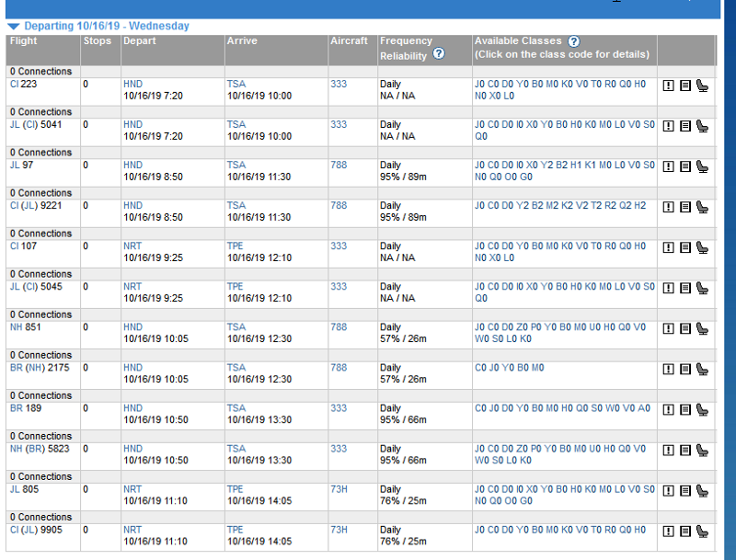
Task: Click class code Y2 for flight JL 97
Action: tap(546, 166)
